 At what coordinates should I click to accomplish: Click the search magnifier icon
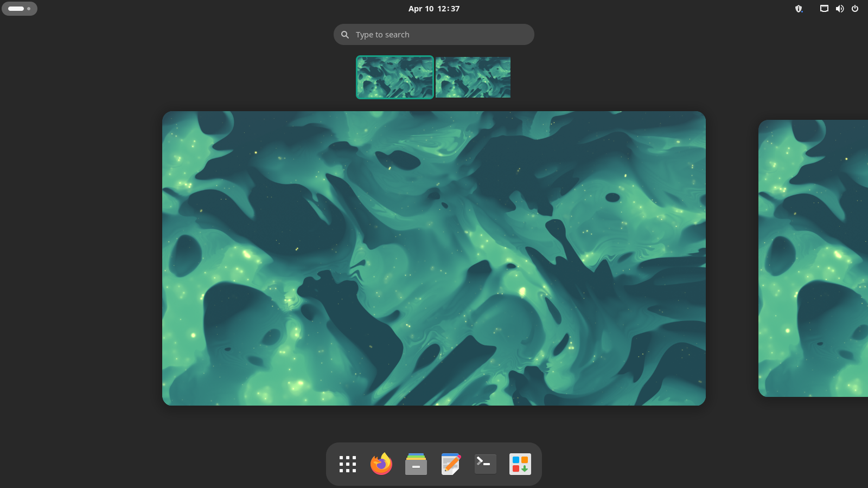[x=345, y=35]
